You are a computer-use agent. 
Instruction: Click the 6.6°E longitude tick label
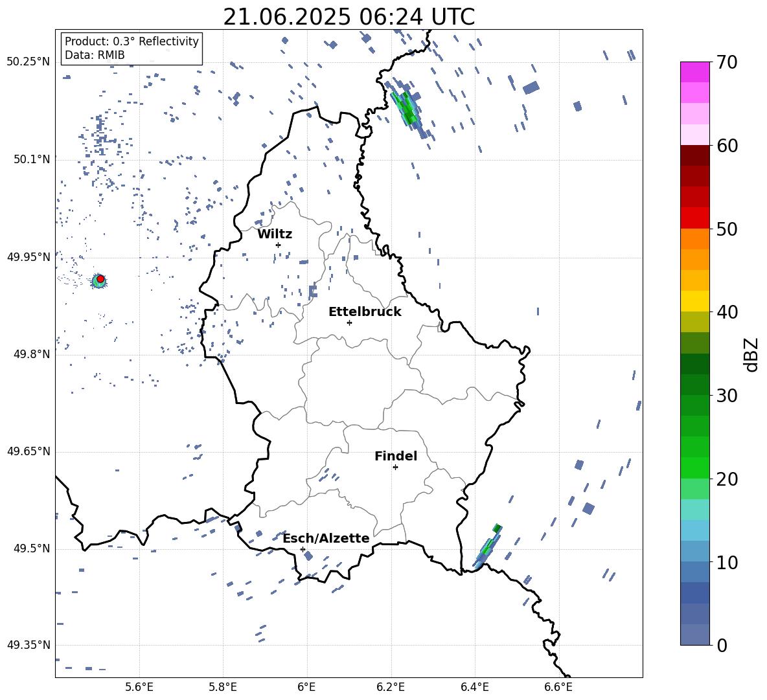(x=558, y=687)
